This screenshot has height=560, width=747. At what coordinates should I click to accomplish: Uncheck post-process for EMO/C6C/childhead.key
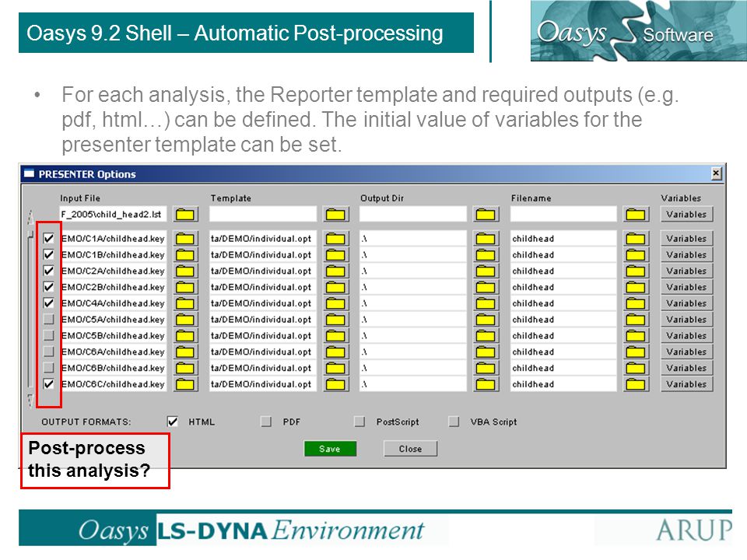48,383
